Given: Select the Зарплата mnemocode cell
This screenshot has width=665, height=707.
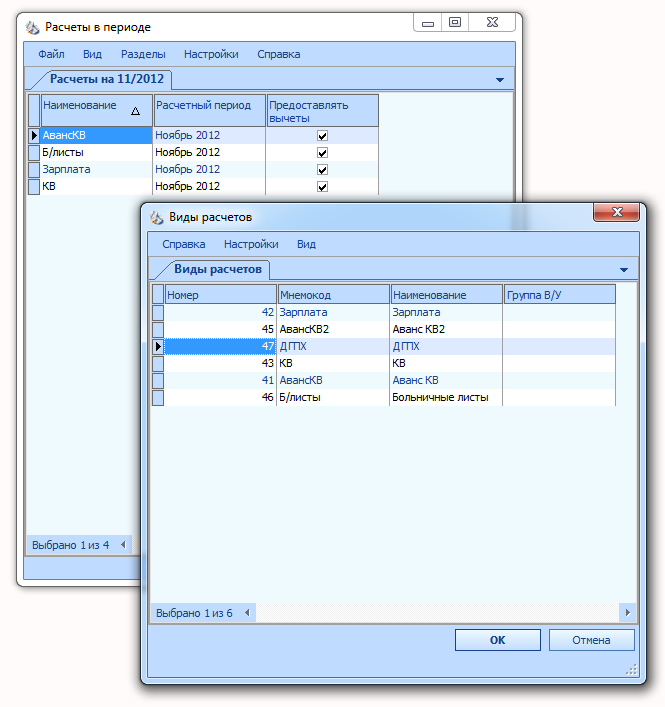Looking at the screenshot, I should coord(333,312).
